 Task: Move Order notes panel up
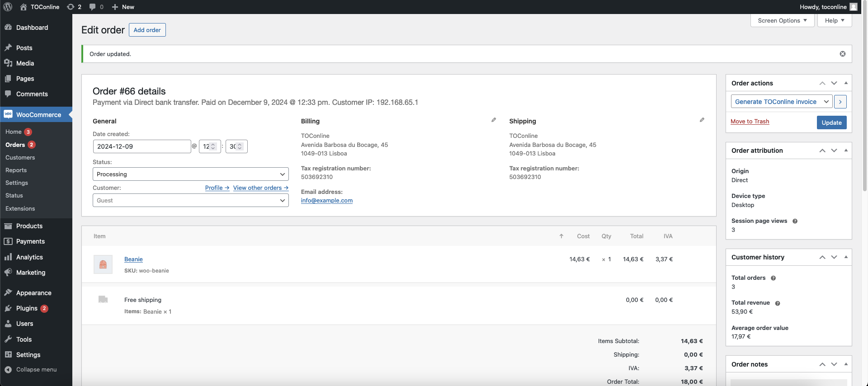tap(822, 364)
